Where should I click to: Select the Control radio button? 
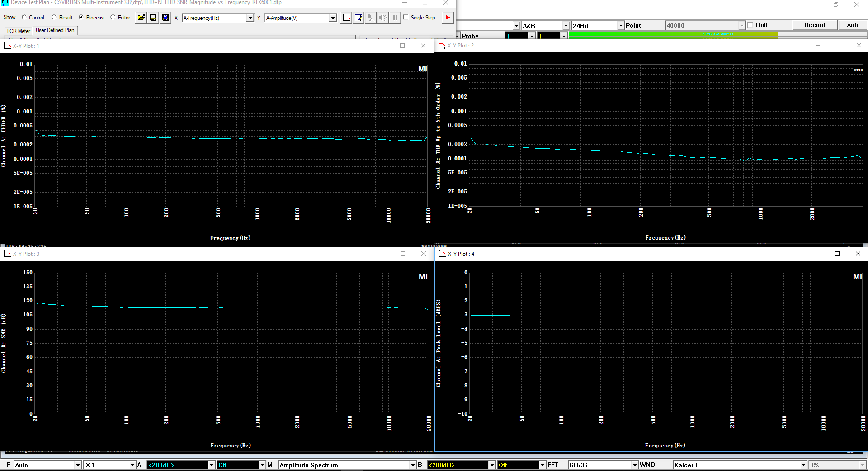pyautogui.click(x=33, y=18)
